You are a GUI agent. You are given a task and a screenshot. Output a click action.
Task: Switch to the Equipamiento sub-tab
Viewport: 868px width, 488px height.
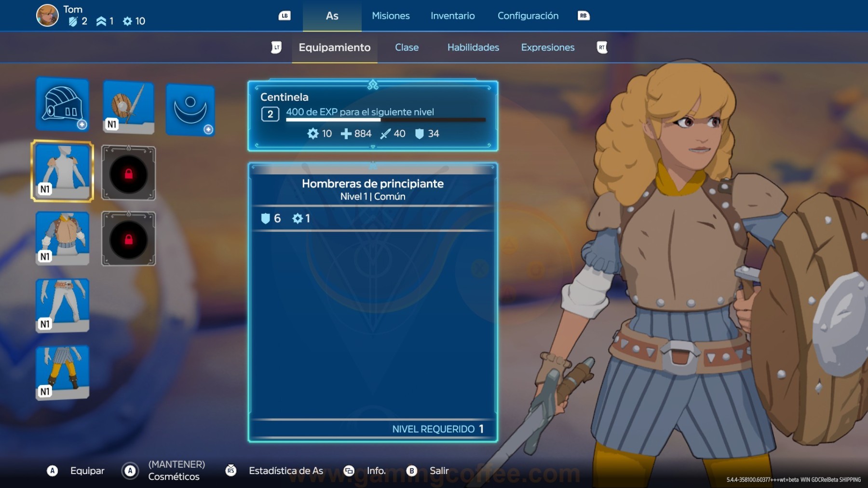(x=335, y=47)
